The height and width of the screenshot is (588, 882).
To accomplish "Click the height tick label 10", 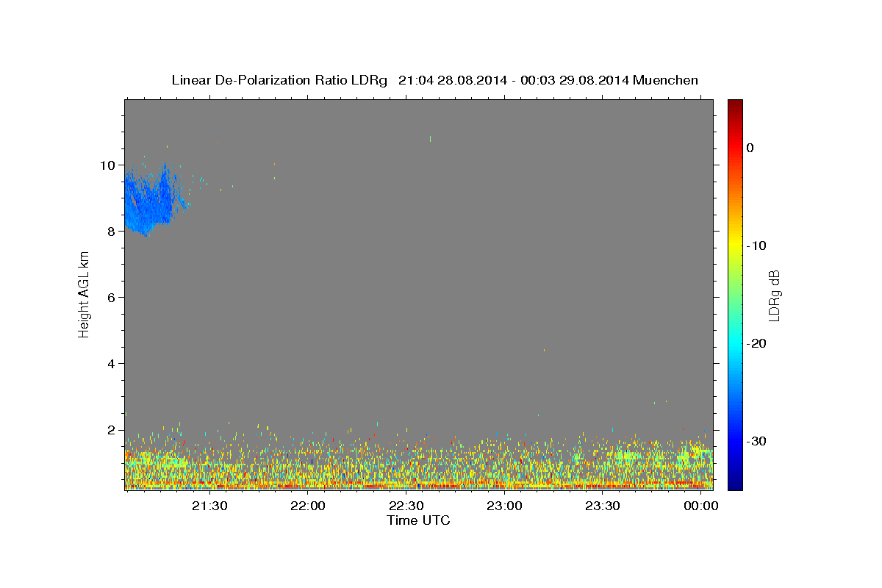I will (107, 165).
